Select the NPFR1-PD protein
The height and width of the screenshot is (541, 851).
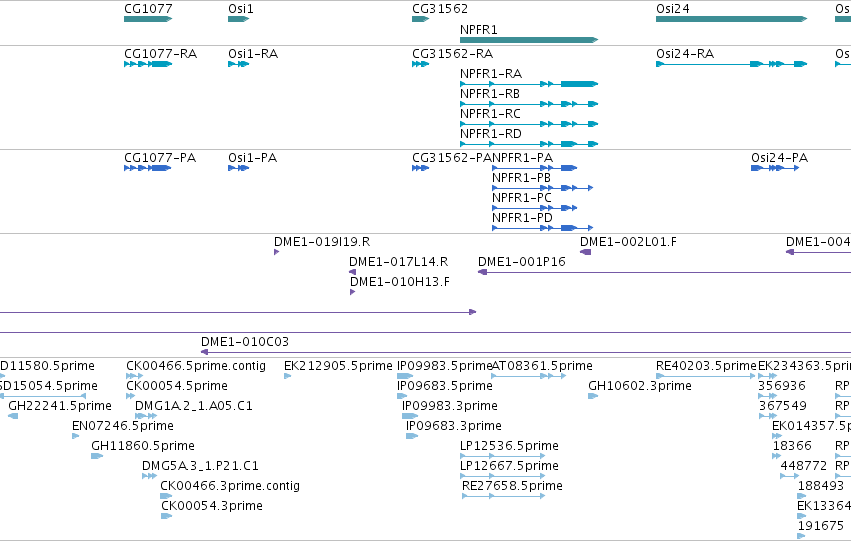point(542,228)
